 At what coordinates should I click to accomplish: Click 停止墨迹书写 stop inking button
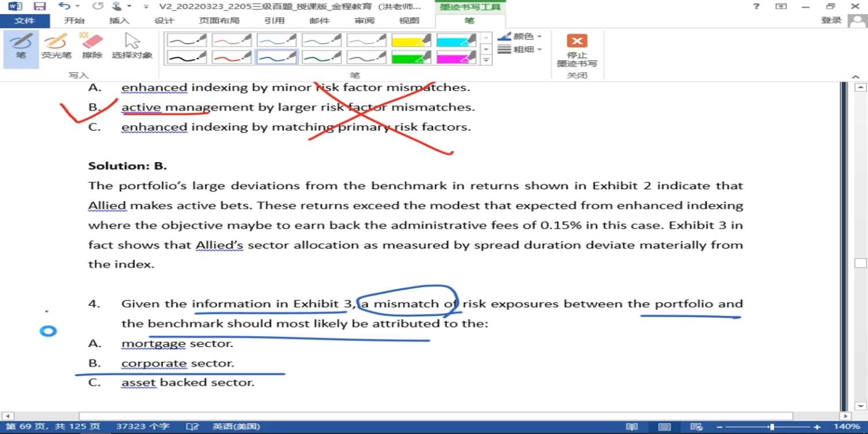[x=576, y=50]
